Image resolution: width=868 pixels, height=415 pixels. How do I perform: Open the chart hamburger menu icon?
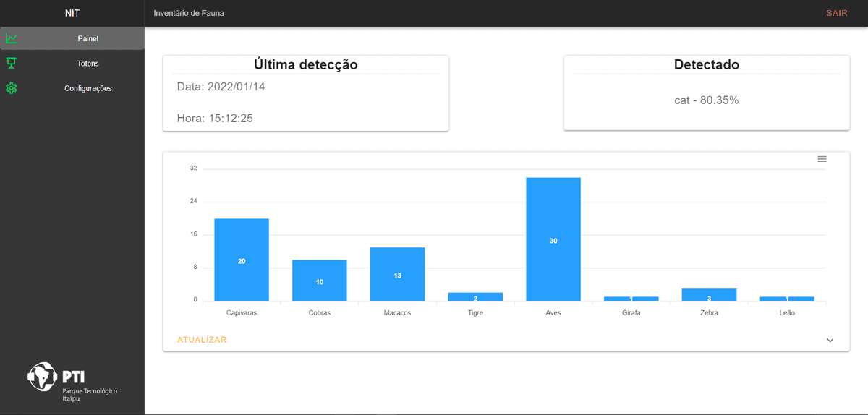822,159
